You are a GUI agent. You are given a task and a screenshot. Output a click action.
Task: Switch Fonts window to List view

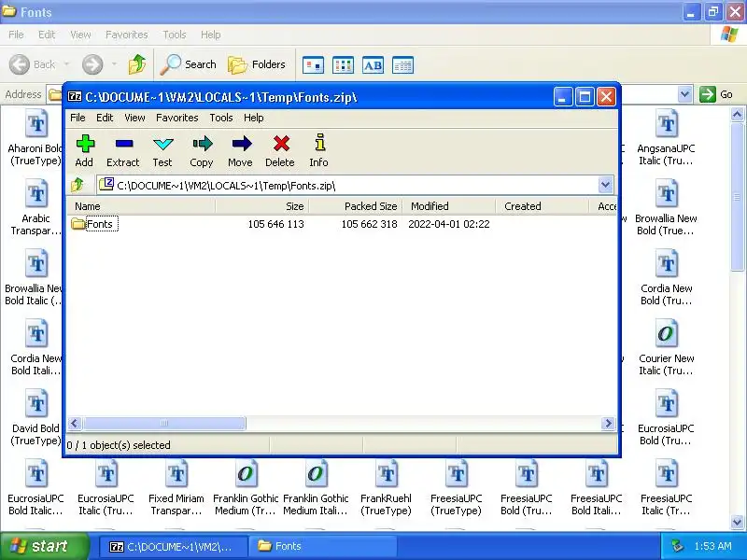click(343, 65)
